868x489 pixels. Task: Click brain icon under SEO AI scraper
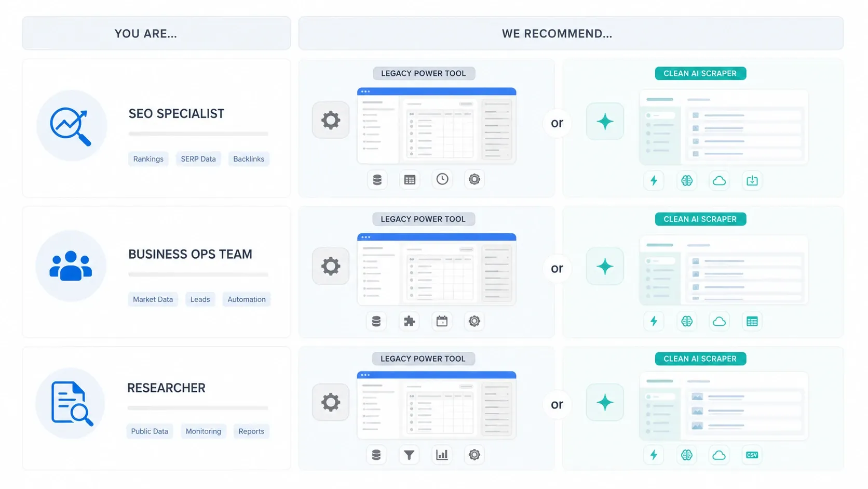point(687,181)
